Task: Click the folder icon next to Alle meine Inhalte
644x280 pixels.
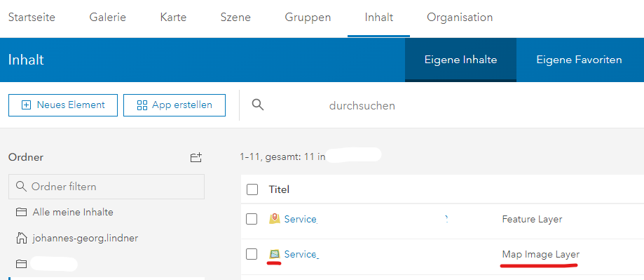Action: click(x=21, y=213)
